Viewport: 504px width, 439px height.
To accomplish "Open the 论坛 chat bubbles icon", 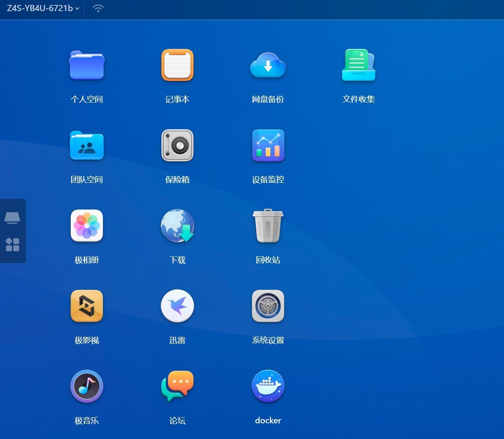I will 177,386.
